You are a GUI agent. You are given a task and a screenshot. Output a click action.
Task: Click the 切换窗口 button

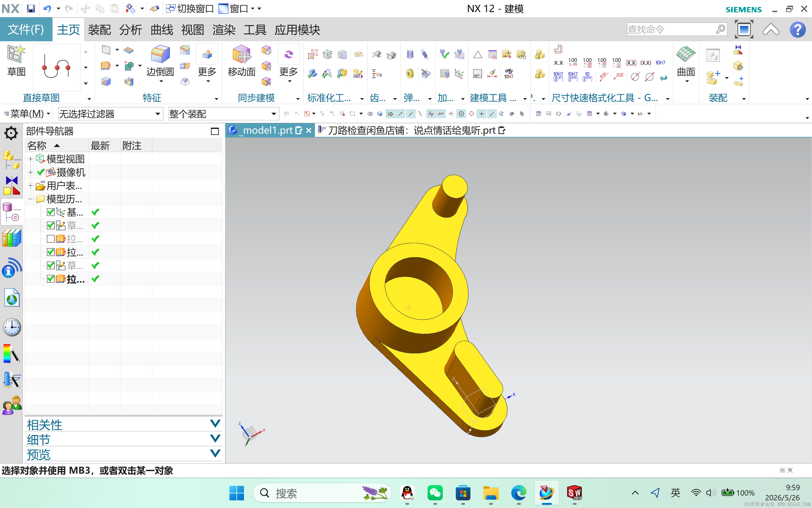[x=190, y=8]
